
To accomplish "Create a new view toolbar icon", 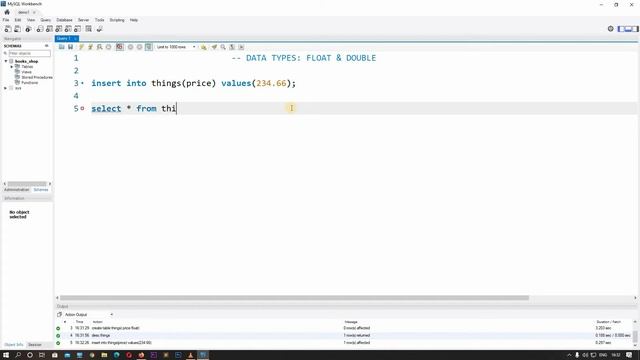I will 59,29.
